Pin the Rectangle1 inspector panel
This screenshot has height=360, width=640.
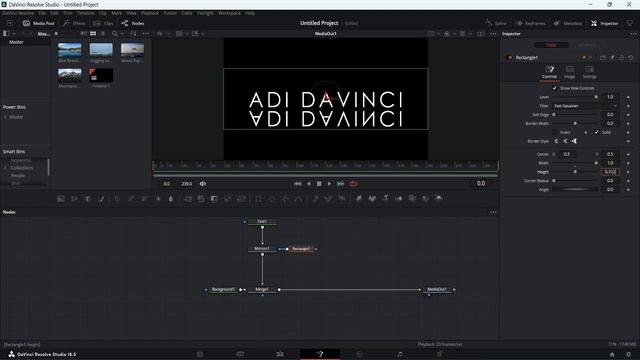click(x=612, y=58)
